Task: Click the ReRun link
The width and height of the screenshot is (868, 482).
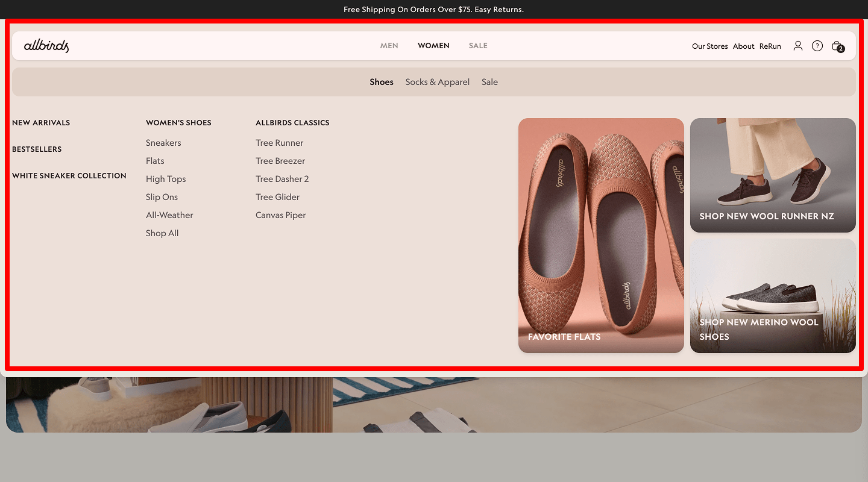Action: click(x=770, y=46)
